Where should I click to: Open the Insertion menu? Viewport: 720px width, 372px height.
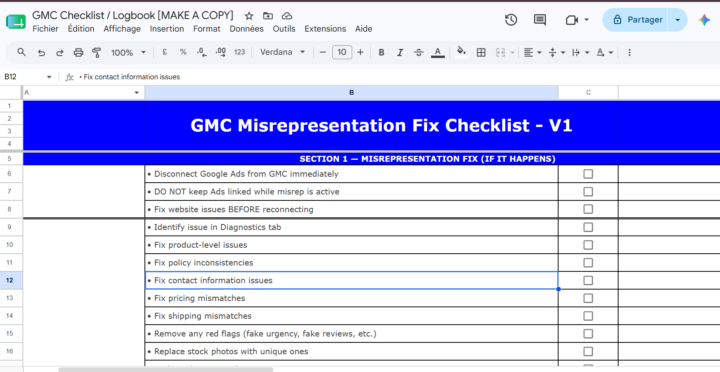[167, 29]
